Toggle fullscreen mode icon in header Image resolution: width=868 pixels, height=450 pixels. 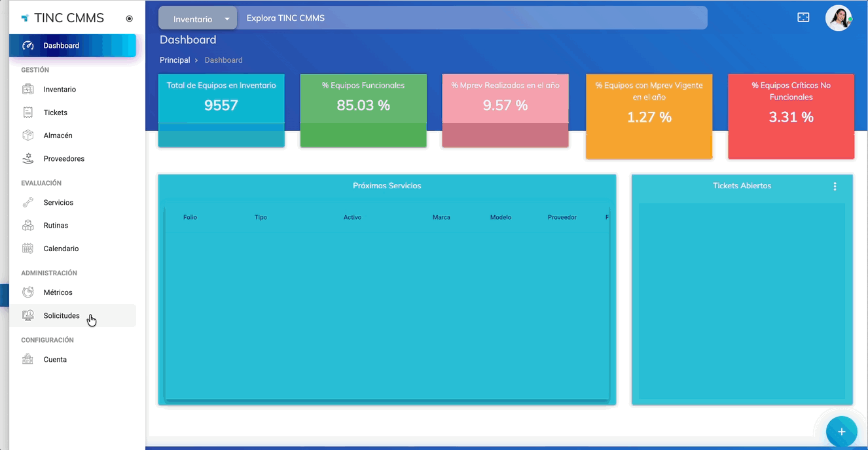[803, 18]
